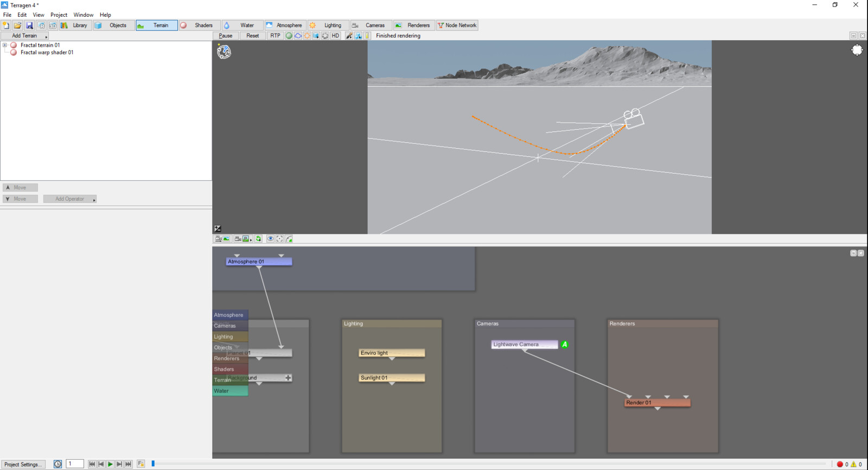This screenshot has width=868, height=470.
Task: Click the current frame number field
Action: click(x=75, y=464)
